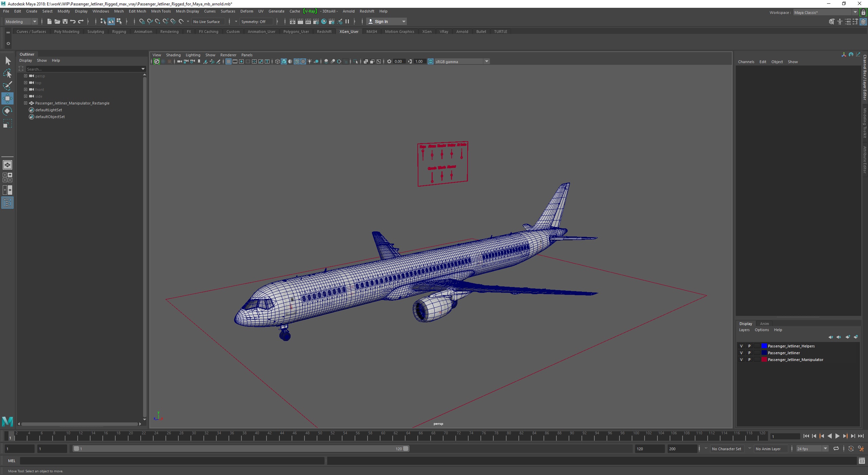Enable Snap to grids icon
The height and width of the screenshot is (475, 868).
(142, 21)
